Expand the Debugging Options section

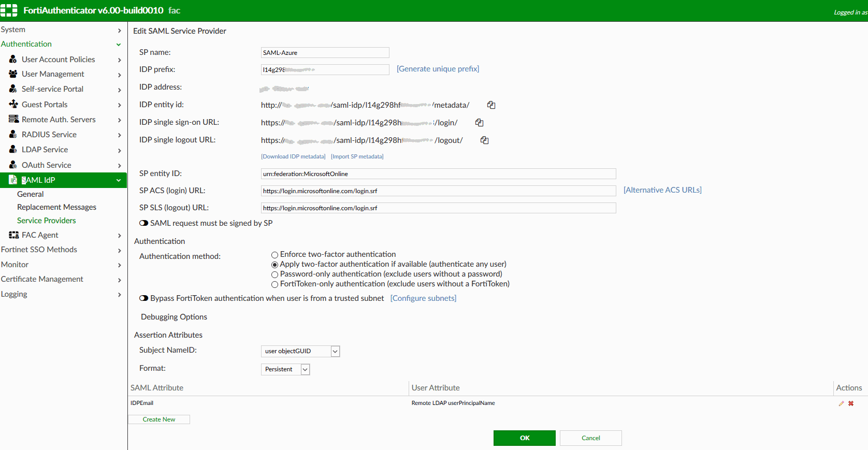(x=174, y=317)
